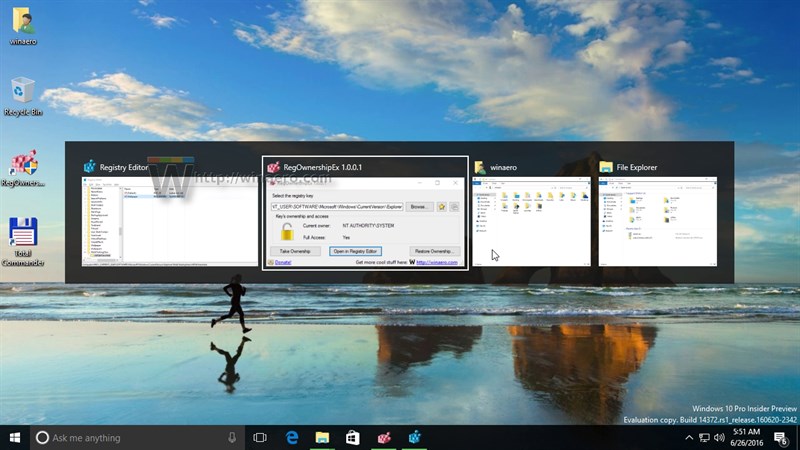
Task: Select the winaero folder window thumbnail
Action: tap(531, 221)
